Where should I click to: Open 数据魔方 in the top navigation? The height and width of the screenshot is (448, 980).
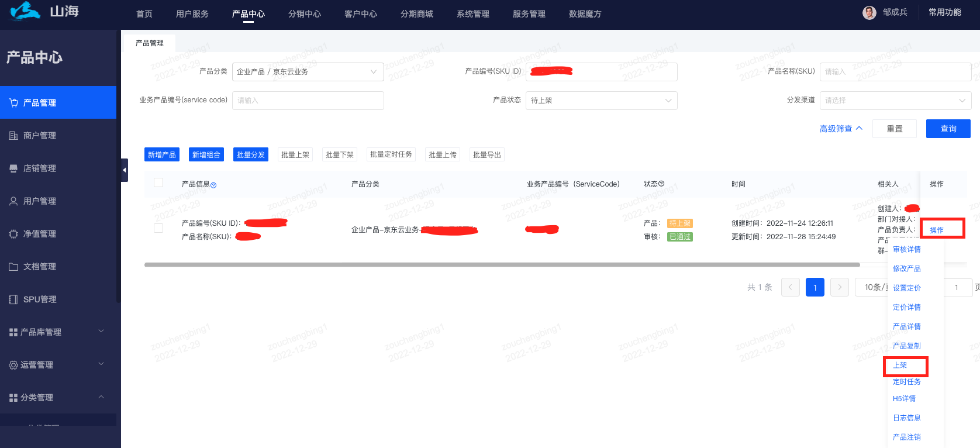tap(585, 14)
